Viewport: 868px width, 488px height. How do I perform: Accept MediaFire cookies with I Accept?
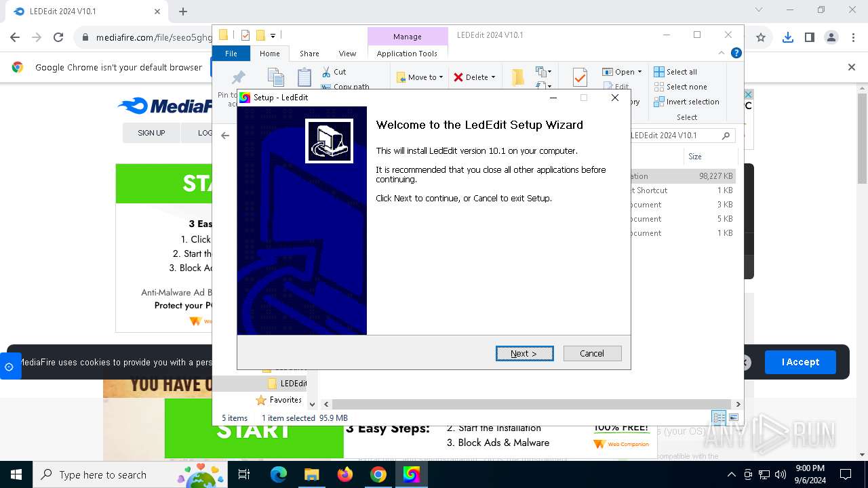click(800, 362)
